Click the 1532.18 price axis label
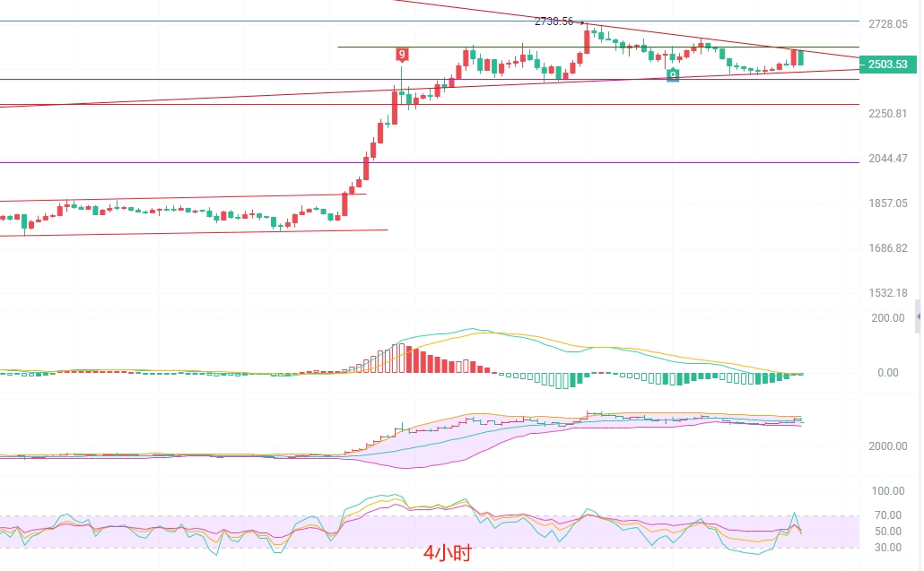 coord(888,292)
